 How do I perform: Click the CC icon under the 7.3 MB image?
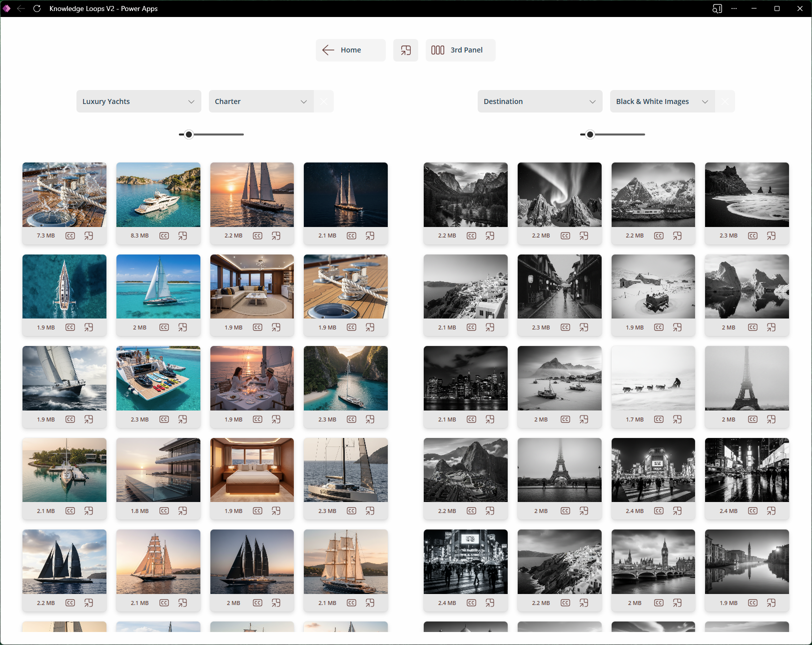(70, 235)
